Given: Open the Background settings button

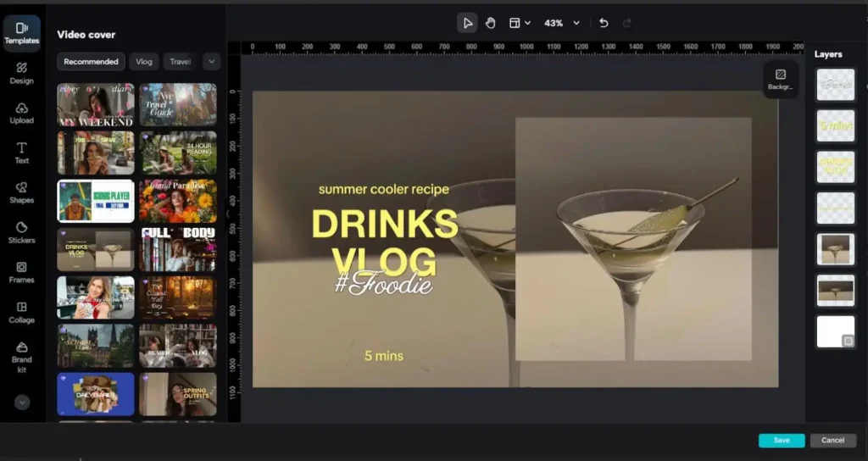Looking at the screenshot, I should [781, 79].
